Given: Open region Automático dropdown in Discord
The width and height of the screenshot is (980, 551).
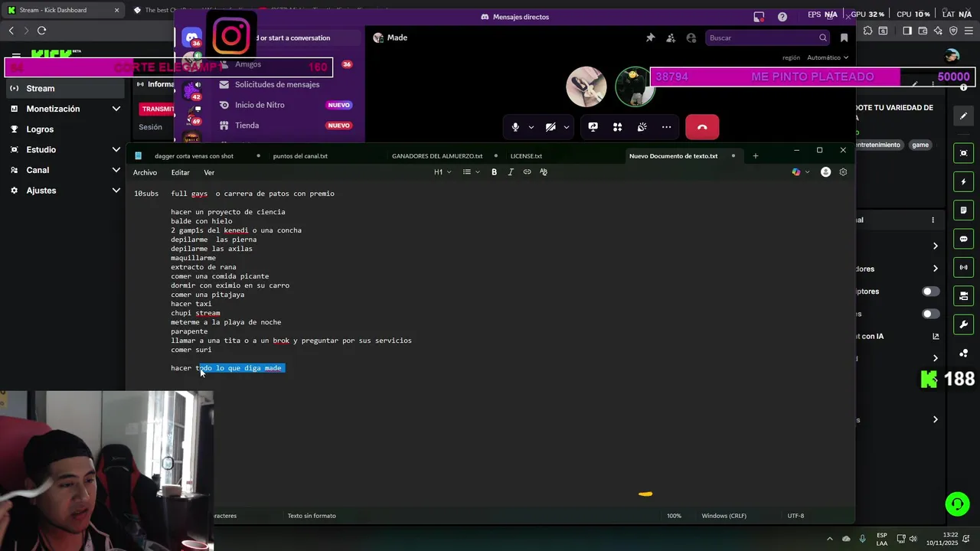Looking at the screenshot, I should [x=828, y=57].
